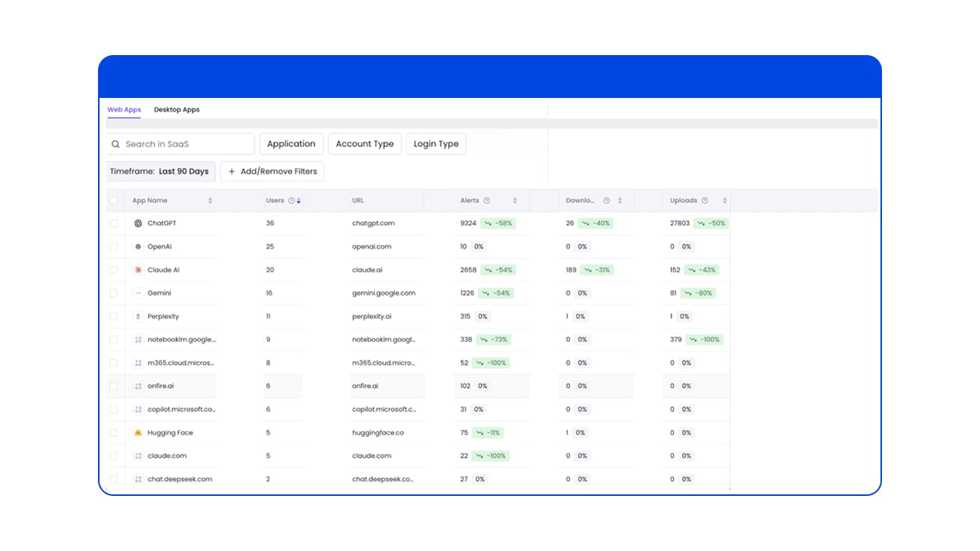Check the Claude AI row checkbox
The height and width of the screenshot is (551, 980).
[114, 269]
